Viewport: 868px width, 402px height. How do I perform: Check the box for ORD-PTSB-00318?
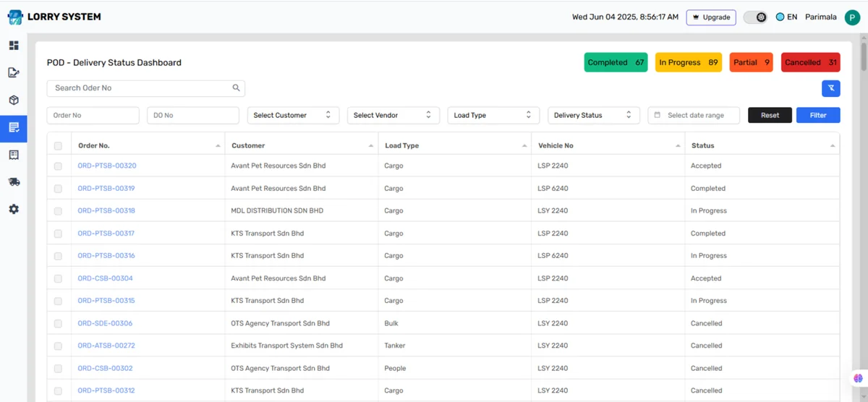click(x=58, y=210)
